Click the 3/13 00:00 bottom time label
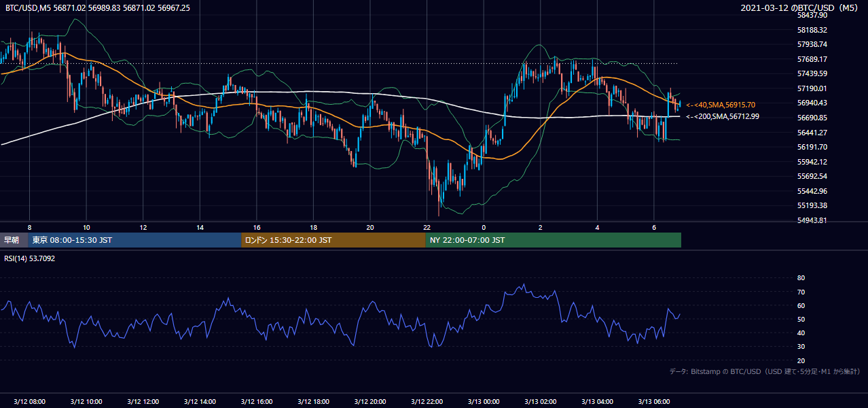The image size is (868, 408). (484, 401)
